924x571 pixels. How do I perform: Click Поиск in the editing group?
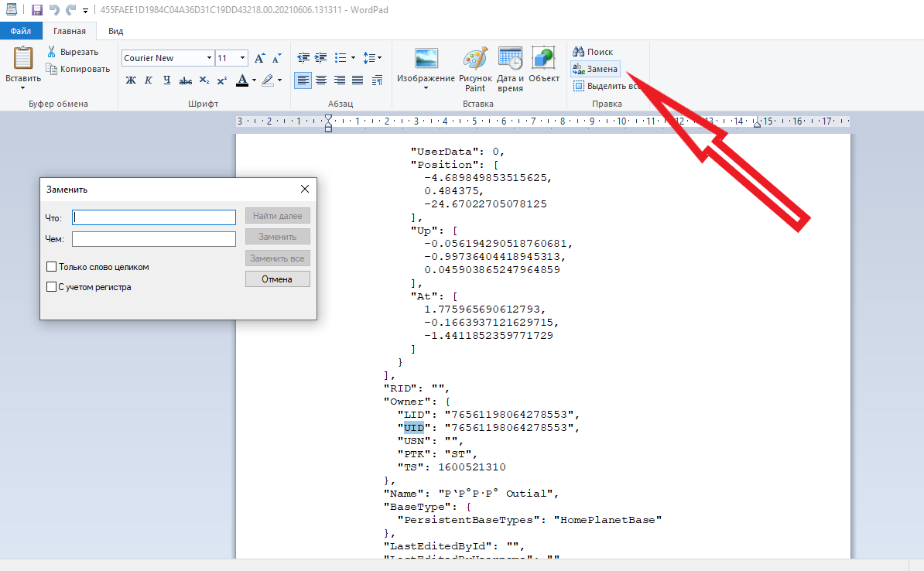[593, 52]
